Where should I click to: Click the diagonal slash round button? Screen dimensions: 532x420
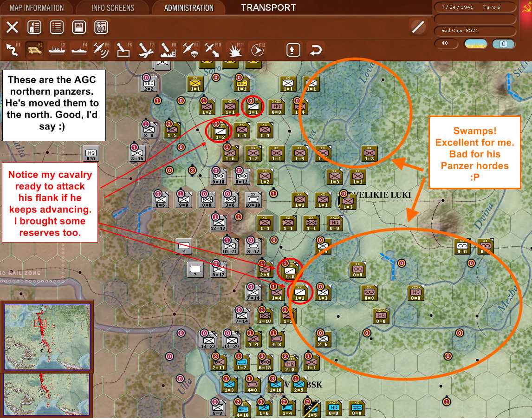(x=418, y=27)
